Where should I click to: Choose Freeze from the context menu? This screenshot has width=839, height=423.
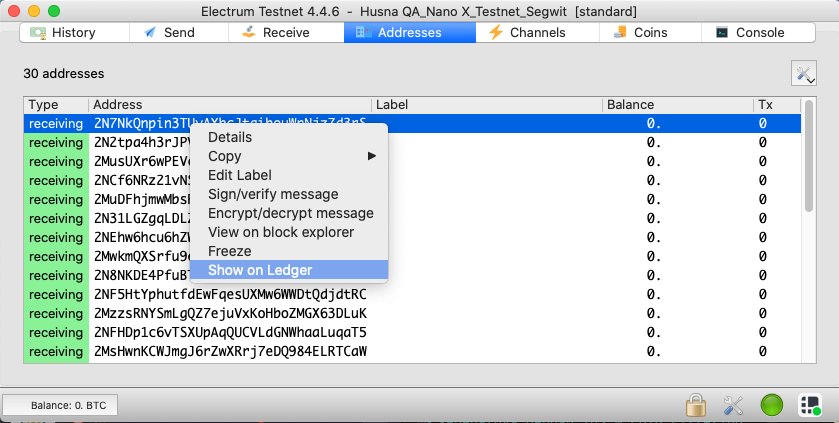[x=289, y=251]
